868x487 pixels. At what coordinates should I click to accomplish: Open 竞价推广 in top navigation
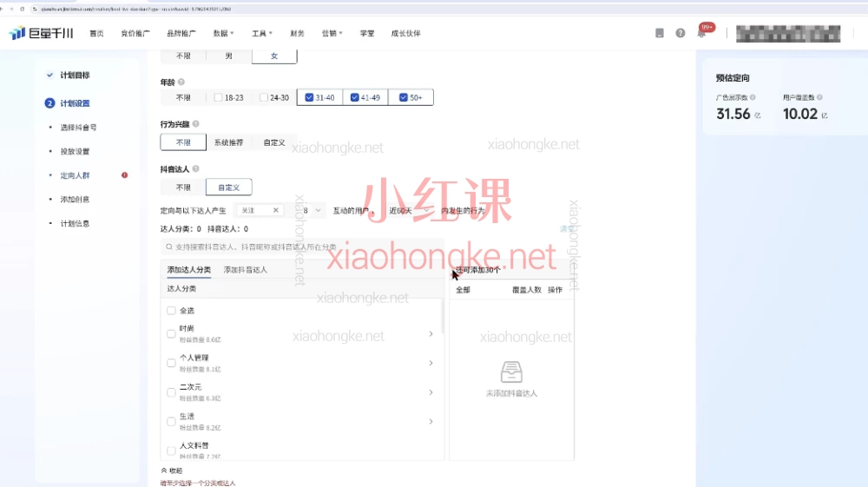135,33
